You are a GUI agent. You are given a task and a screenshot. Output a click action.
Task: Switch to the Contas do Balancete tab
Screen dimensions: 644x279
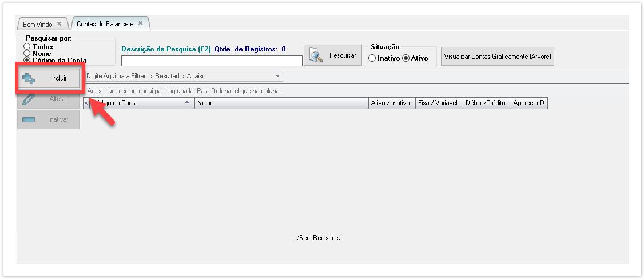pos(105,25)
